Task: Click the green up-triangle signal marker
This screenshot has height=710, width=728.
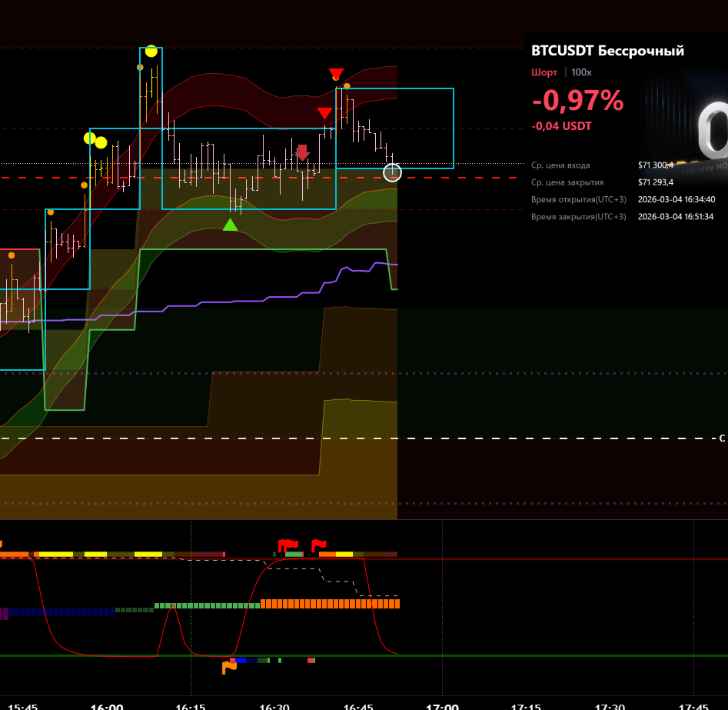Action: pyautogui.click(x=230, y=225)
